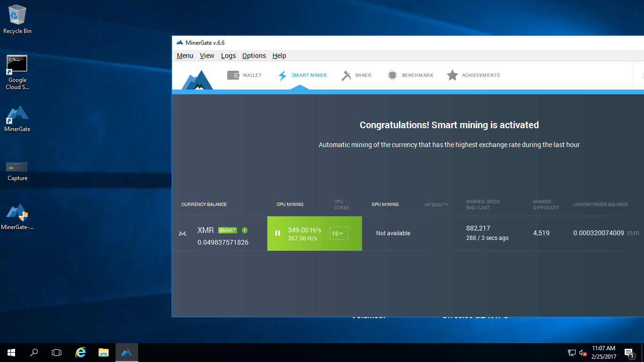Viewport: 644px width, 362px height.
Task: Click the 'CPU Cores' column header
Action: (x=342, y=205)
